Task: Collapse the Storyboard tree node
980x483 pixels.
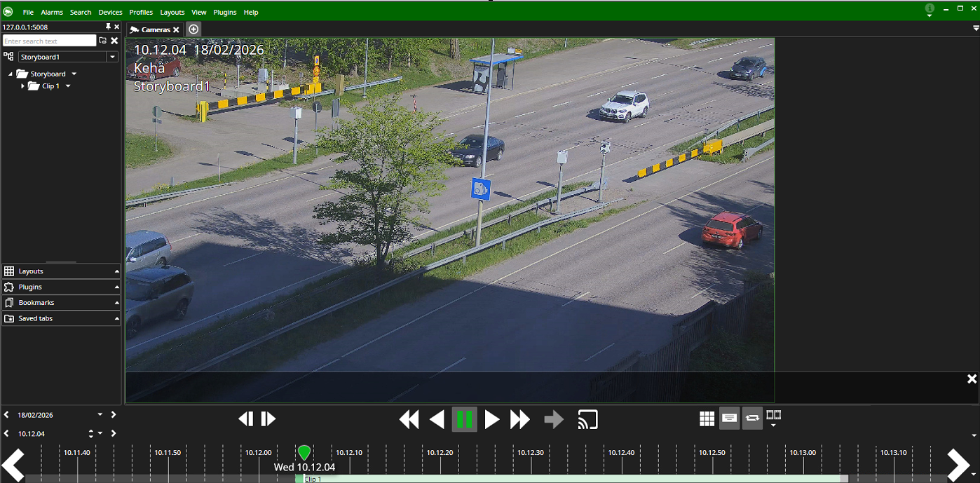Action: coord(11,74)
